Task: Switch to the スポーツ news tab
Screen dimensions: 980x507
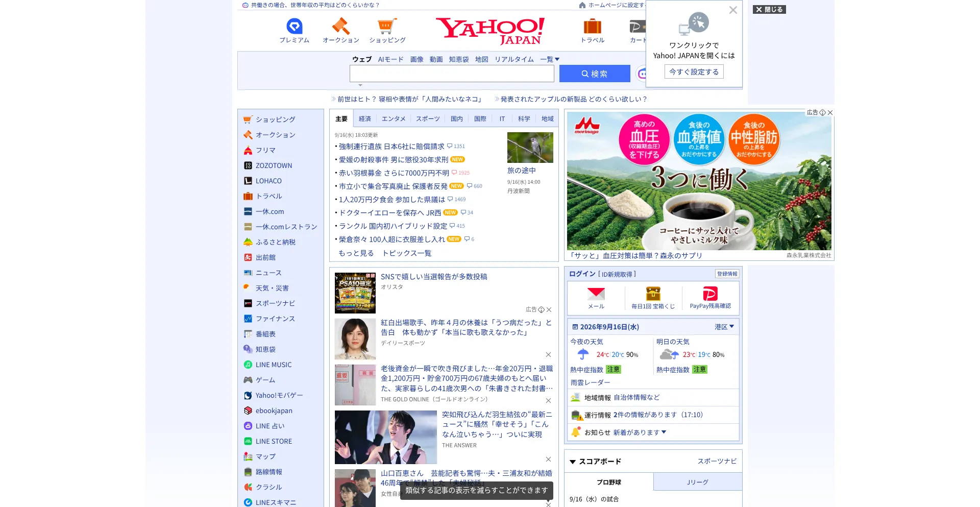Action: coord(428,118)
